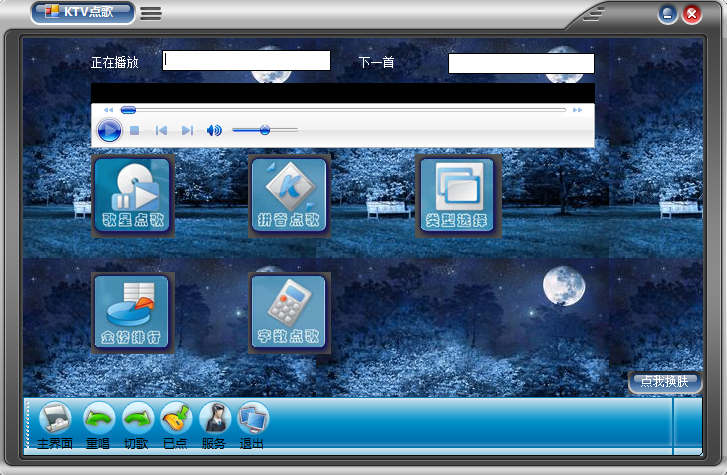
Task: Minimize the KTV window with the blue button
Action: point(668,14)
